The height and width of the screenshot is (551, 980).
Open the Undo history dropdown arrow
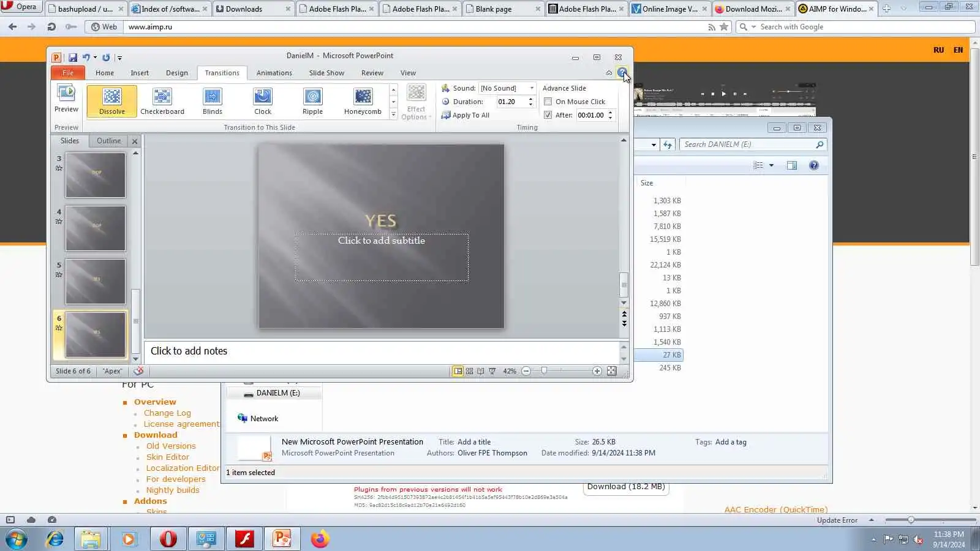(x=95, y=58)
